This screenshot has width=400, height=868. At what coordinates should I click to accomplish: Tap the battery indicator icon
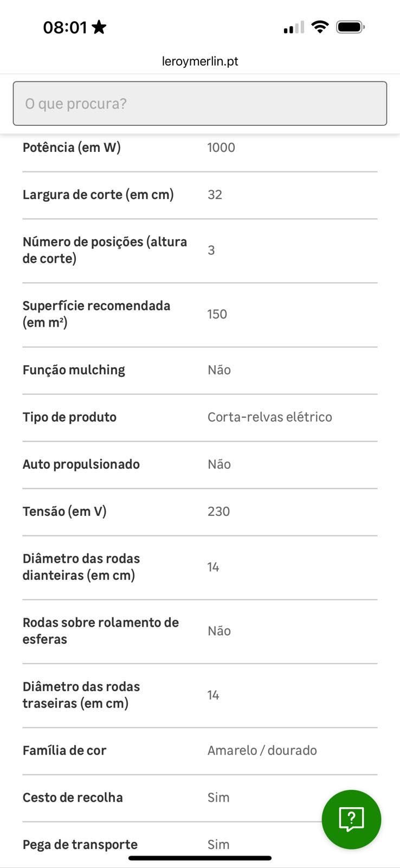pos(351,27)
